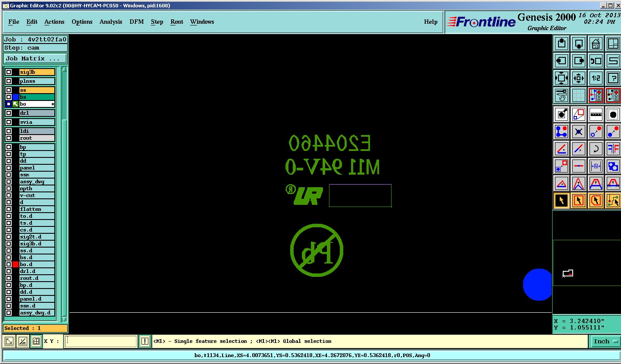Viewport: 621px width, 364px height.
Task: Select the polygon area selection tool
Action: click(596, 201)
